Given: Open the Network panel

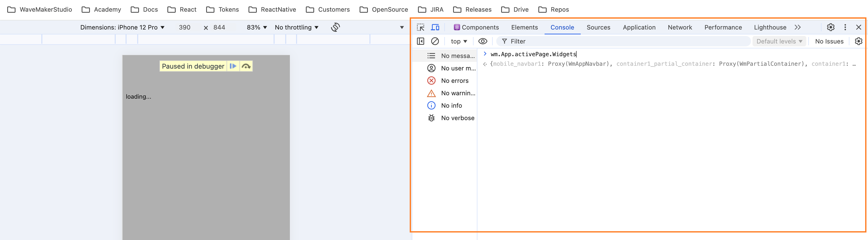Looking at the screenshot, I should [x=680, y=27].
